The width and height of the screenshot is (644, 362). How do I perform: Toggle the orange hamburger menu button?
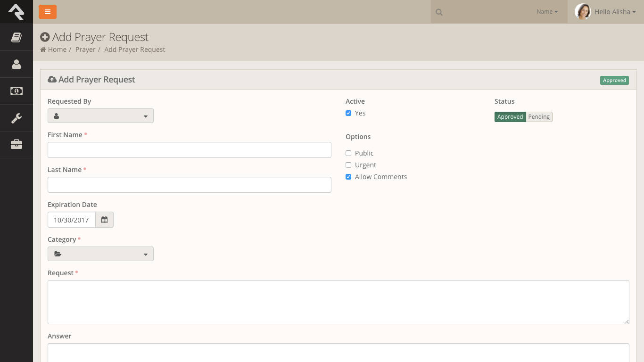coord(48,12)
